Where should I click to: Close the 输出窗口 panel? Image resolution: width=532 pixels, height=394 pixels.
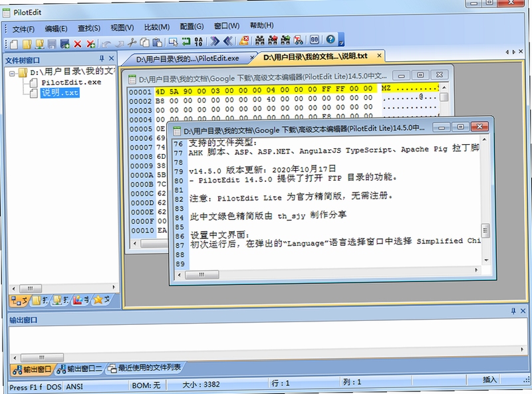click(523, 310)
